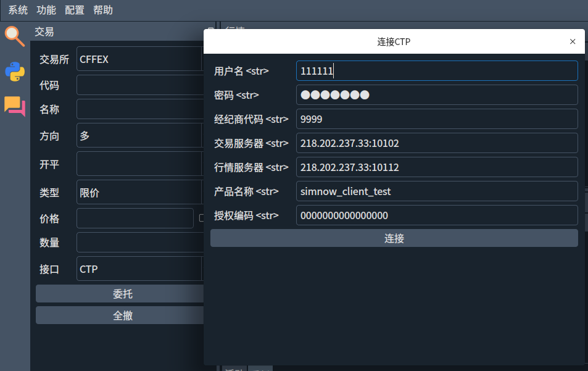Viewport: 588px width, 371px height.
Task: Click the 连接 connect button
Action: pyautogui.click(x=394, y=238)
